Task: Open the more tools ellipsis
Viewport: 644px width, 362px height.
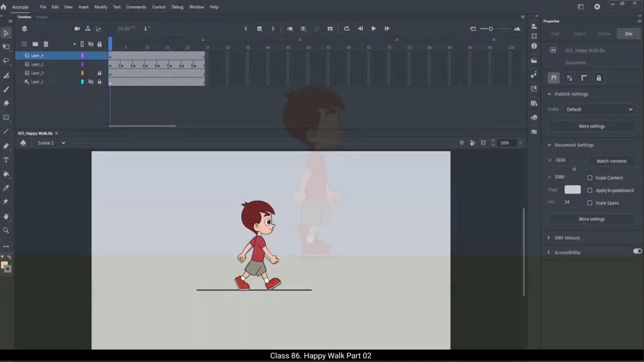Action: click(6, 246)
